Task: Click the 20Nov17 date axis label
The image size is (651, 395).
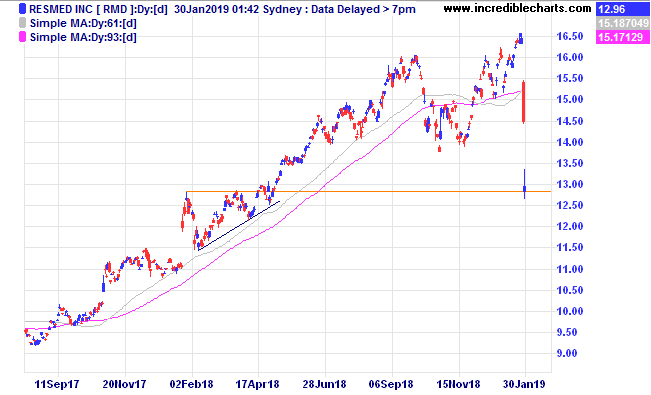Action: coord(124,384)
